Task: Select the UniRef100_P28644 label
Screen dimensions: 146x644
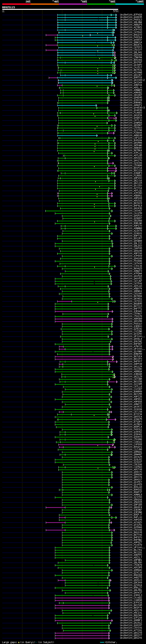Action: point(131,133)
